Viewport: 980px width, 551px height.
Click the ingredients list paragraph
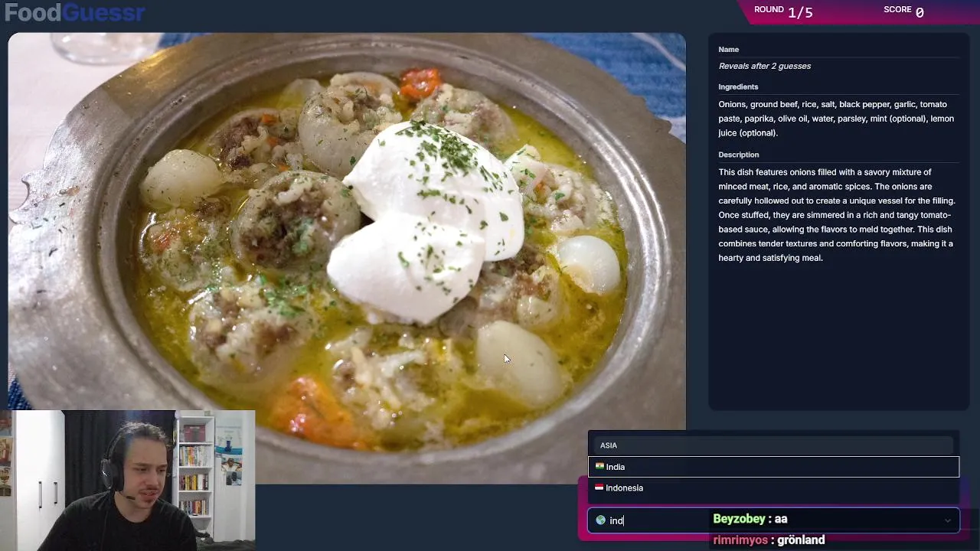click(x=837, y=119)
